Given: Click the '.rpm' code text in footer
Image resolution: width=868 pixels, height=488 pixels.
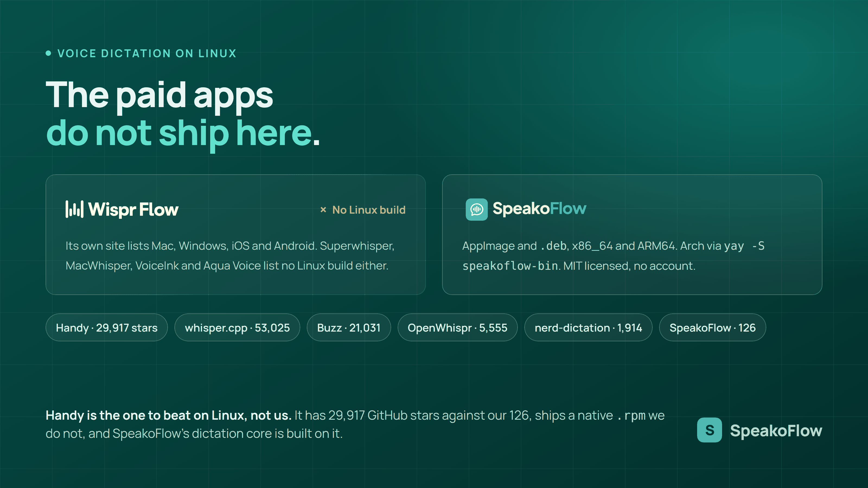Looking at the screenshot, I should point(631,416).
